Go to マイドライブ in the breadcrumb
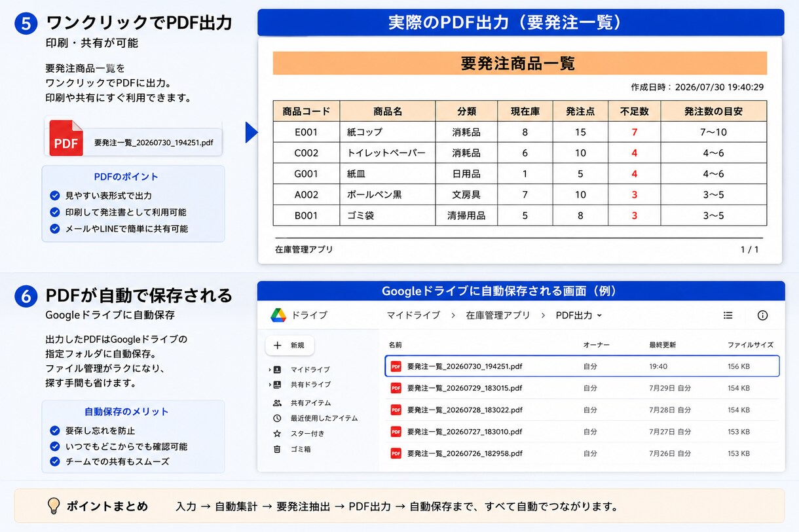Screen dimensions: 799x532 pos(413,315)
